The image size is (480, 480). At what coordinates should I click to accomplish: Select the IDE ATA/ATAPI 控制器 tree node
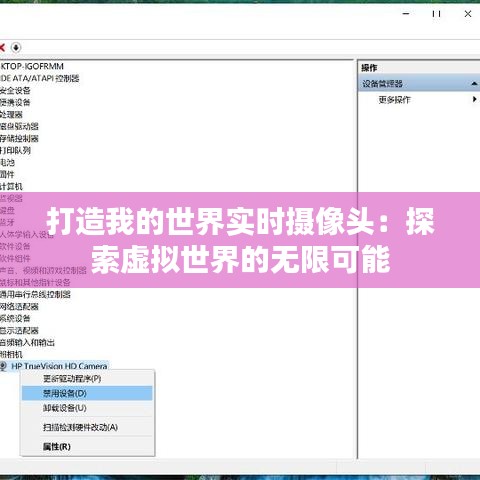(x=39, y=78)
